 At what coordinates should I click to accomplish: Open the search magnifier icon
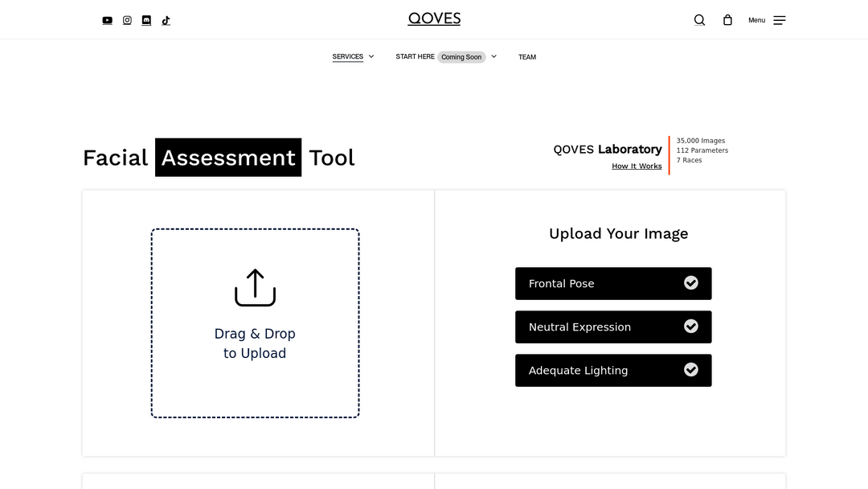(700, 20)
